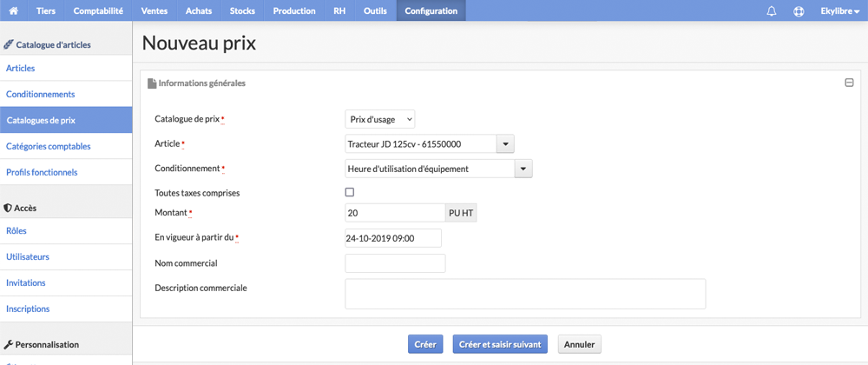Open Profils fonctionnels in the sidebar

click(66, 172)
